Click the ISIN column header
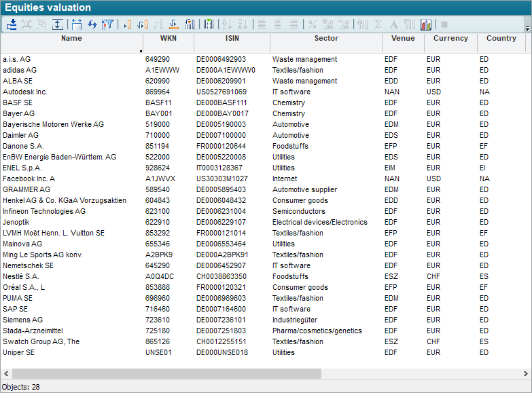Screen dimensions: 532x393 click(232, 39)
